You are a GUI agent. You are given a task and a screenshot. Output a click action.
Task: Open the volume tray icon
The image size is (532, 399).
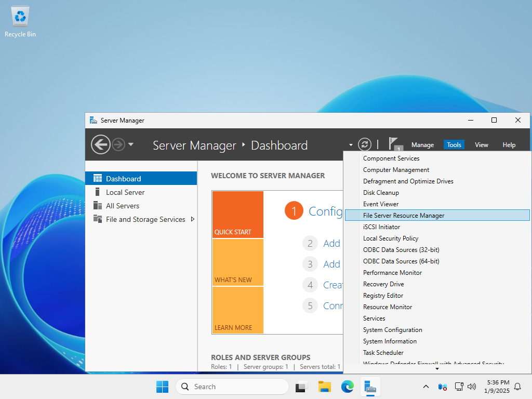(472, 387)
